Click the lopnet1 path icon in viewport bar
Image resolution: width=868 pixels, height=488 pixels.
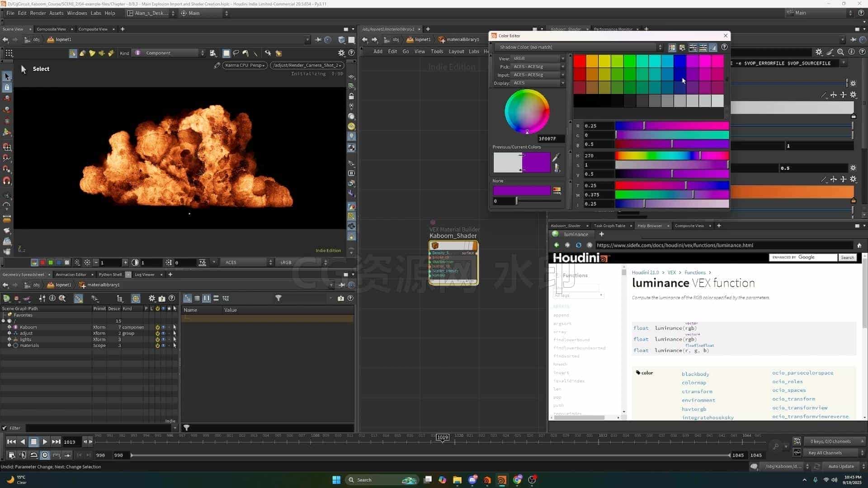point(51,40)
